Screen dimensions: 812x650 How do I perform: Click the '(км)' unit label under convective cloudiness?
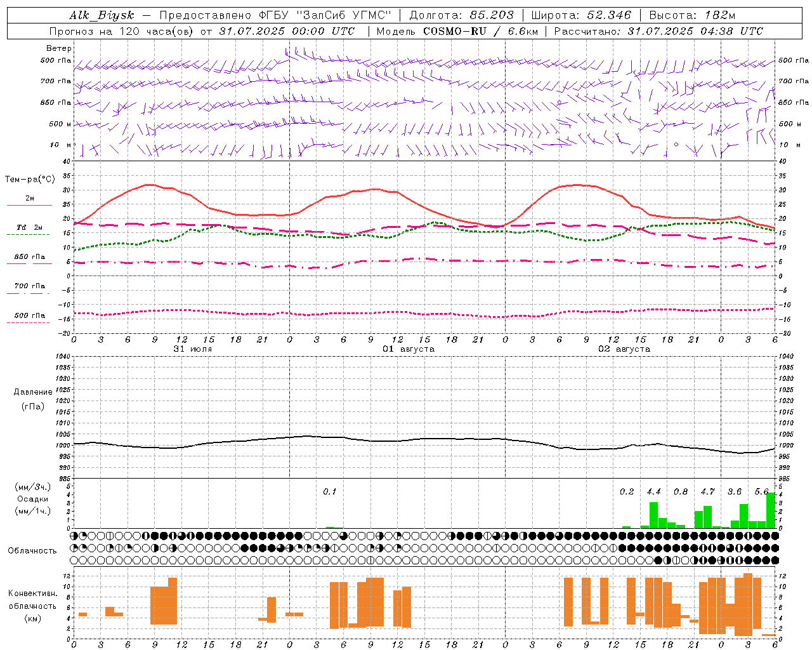33,618
